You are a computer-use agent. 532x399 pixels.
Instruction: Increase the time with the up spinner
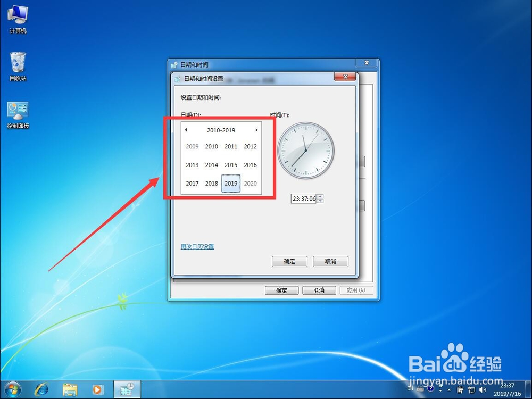click(x=320, y=196)
